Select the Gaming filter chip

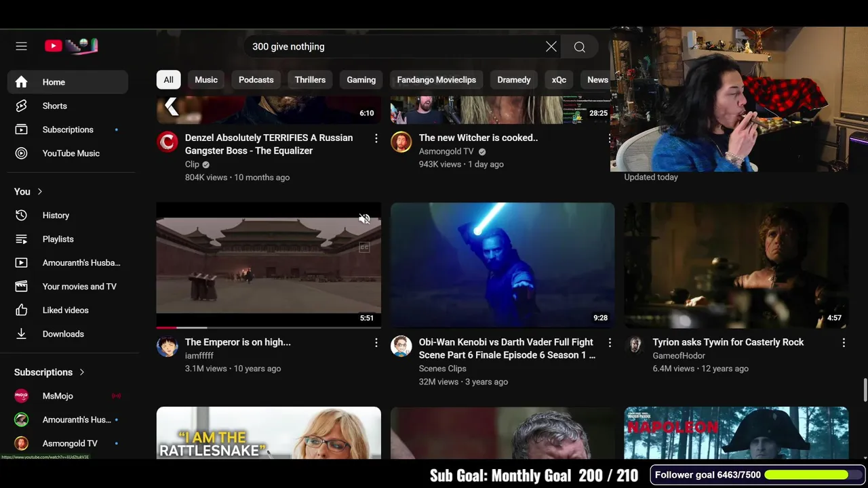361,80
